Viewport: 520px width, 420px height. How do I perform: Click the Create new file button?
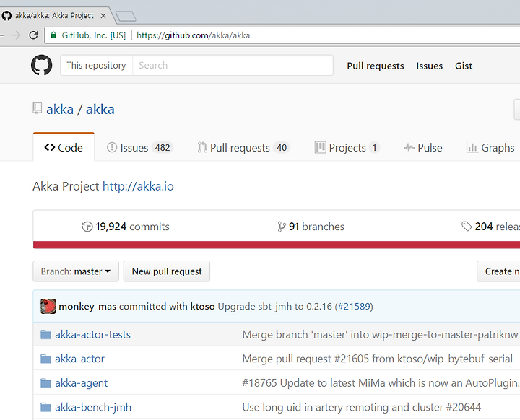point(498,271)
